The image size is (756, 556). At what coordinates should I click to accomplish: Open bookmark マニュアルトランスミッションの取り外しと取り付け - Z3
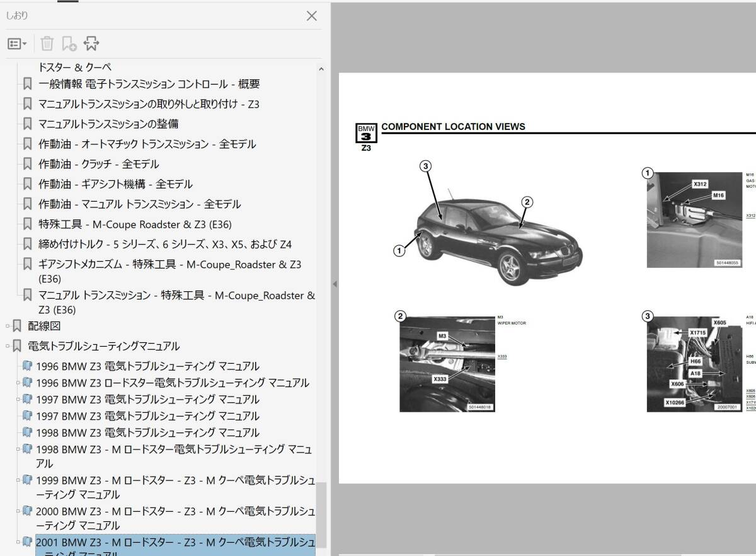pos(149,104)
